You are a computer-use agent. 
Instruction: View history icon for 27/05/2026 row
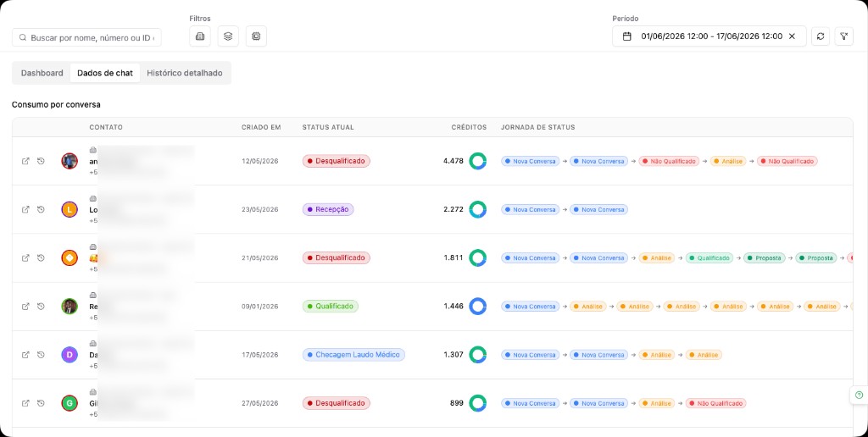(x=41, y=403)
